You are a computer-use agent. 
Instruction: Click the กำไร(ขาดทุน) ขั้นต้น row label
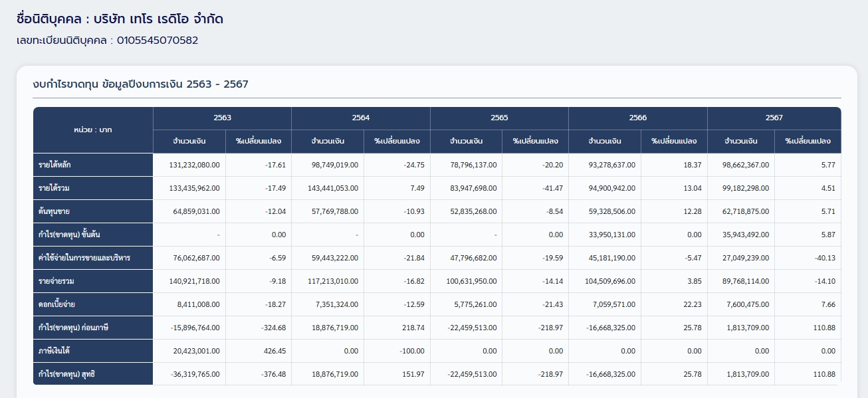[69, 235]
